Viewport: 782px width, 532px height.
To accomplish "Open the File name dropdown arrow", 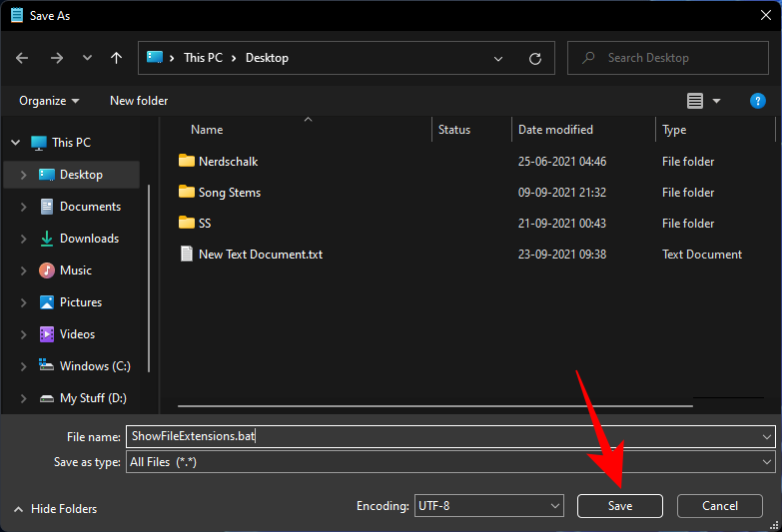I will tap(767, 437).
